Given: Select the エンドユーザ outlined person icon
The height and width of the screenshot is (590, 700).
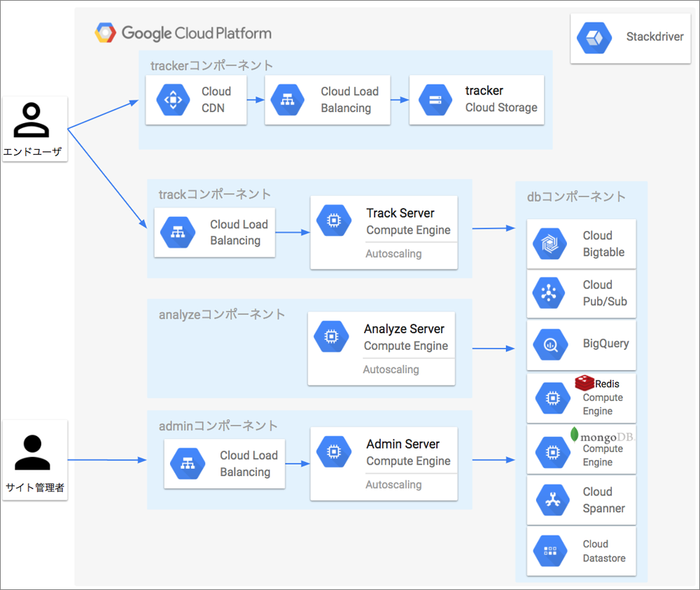Looking at the screenshot, I should pyautogui.click(x=31, y=120).
